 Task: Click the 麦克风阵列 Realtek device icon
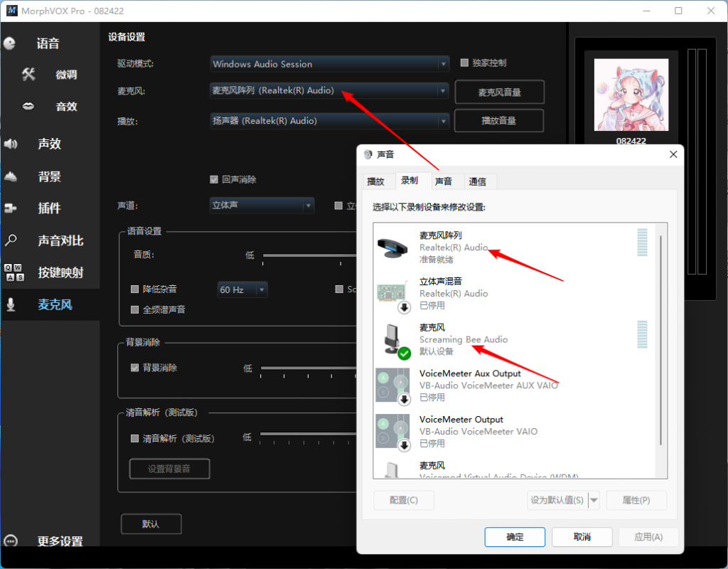[392, 247]
